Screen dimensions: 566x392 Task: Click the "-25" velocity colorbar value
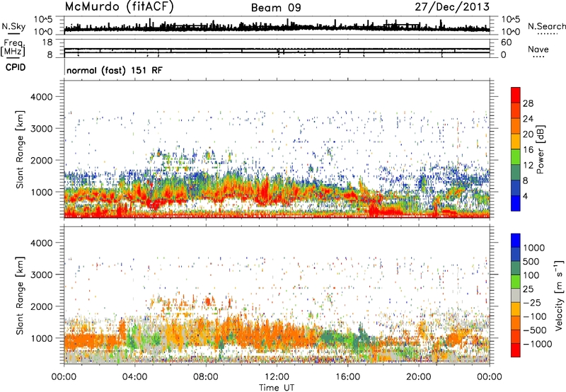click(533, 302)
